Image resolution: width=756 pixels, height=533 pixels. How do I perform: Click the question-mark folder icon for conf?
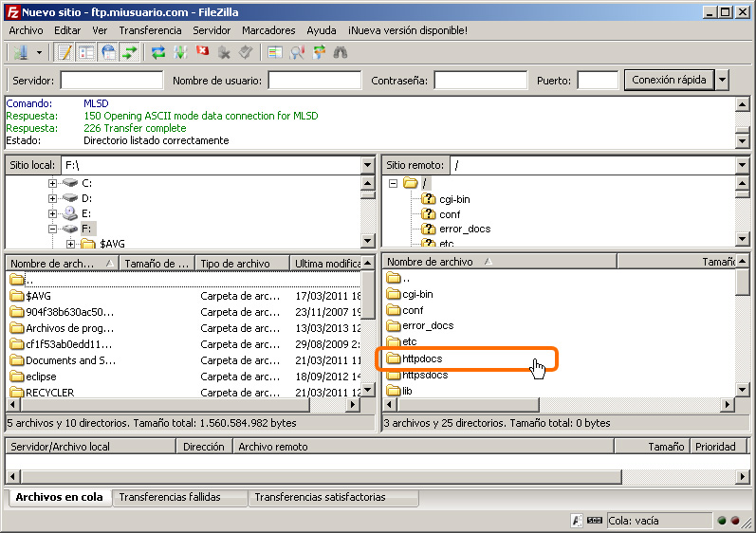point(428,213)
